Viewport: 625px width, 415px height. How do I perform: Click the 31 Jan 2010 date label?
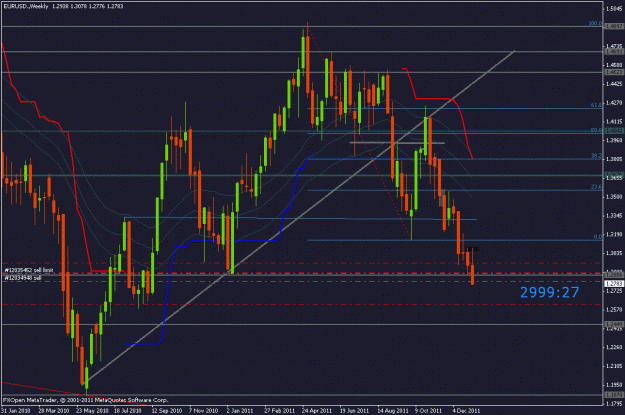tap(16, 410)
